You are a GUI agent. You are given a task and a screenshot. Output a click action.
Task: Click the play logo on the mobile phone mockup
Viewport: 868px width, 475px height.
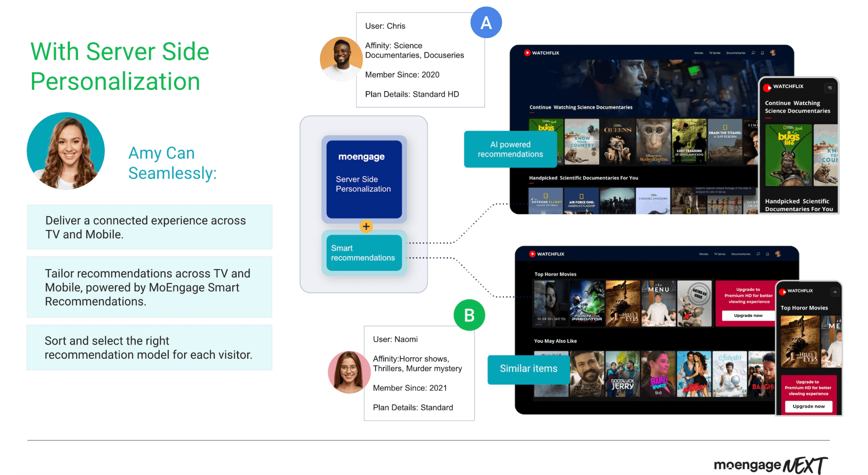click(x=767, y=87)
